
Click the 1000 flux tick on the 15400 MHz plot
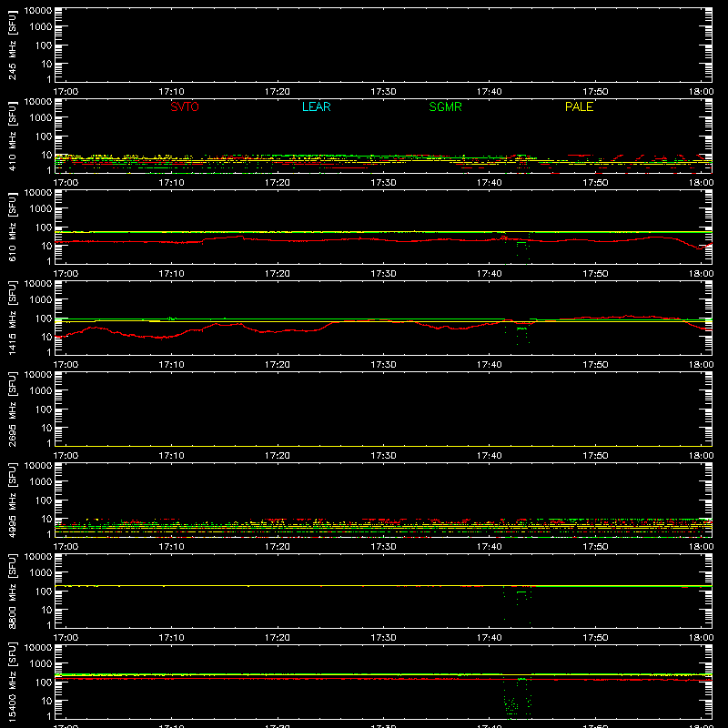41,664
